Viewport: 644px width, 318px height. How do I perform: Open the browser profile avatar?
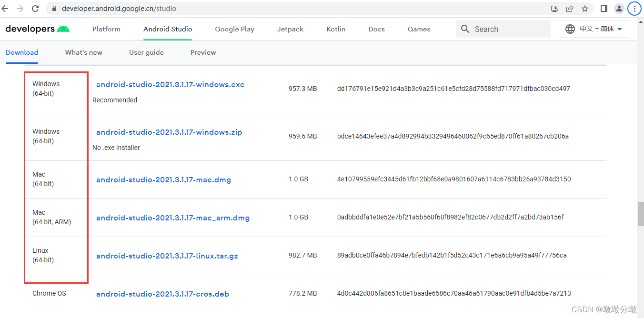point(619,9)
